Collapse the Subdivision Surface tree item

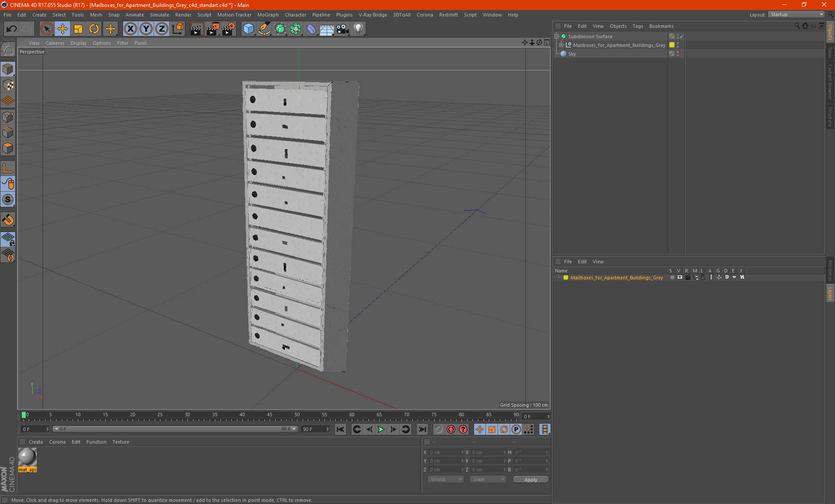pos(556,36)
